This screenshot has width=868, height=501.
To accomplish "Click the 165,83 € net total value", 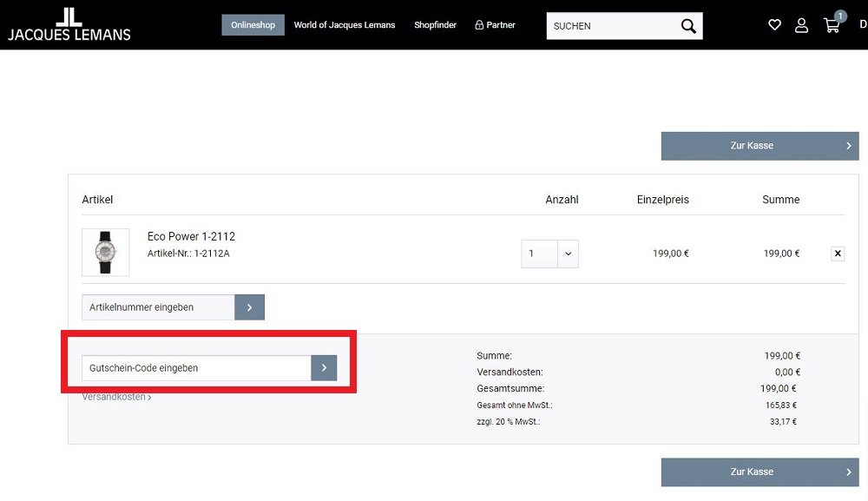I will 781,405.
